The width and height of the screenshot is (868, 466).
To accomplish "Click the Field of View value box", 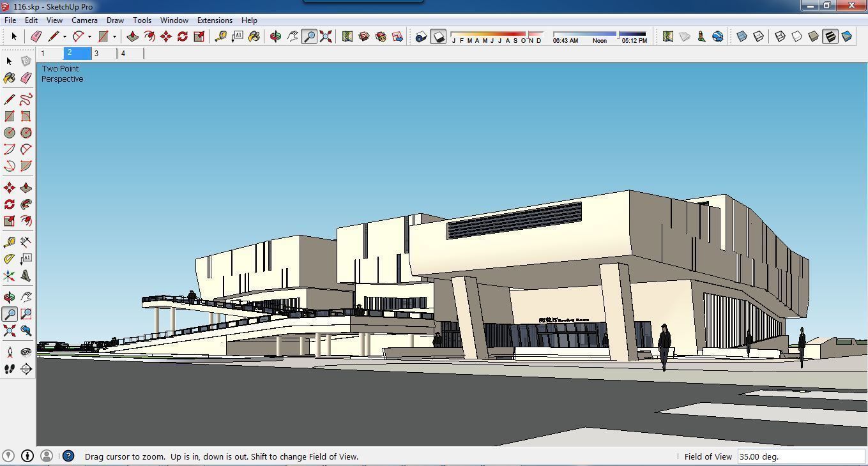I will [801, 456].
